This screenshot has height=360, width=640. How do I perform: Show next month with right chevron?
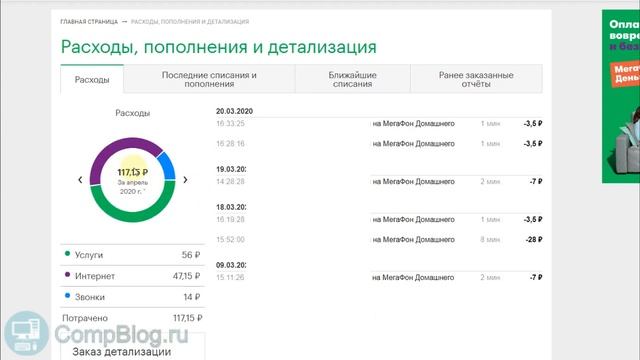[x=185, y=180]
